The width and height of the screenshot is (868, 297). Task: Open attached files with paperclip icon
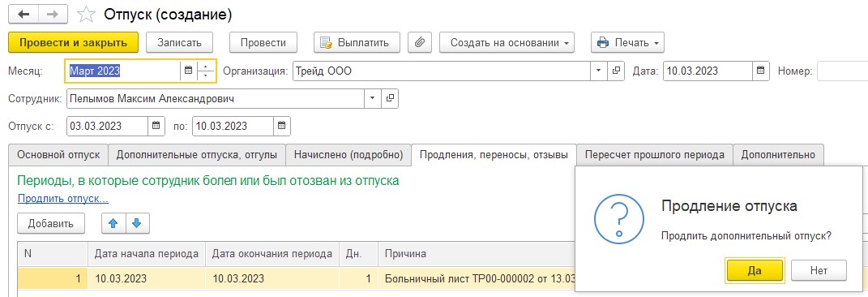pos(420,43)
